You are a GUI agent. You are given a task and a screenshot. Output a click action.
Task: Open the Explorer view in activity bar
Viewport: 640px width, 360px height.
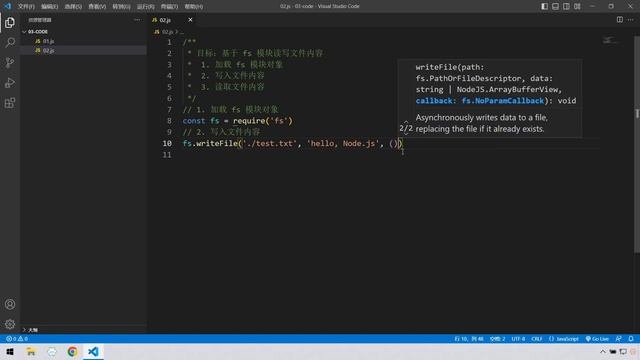10,22
